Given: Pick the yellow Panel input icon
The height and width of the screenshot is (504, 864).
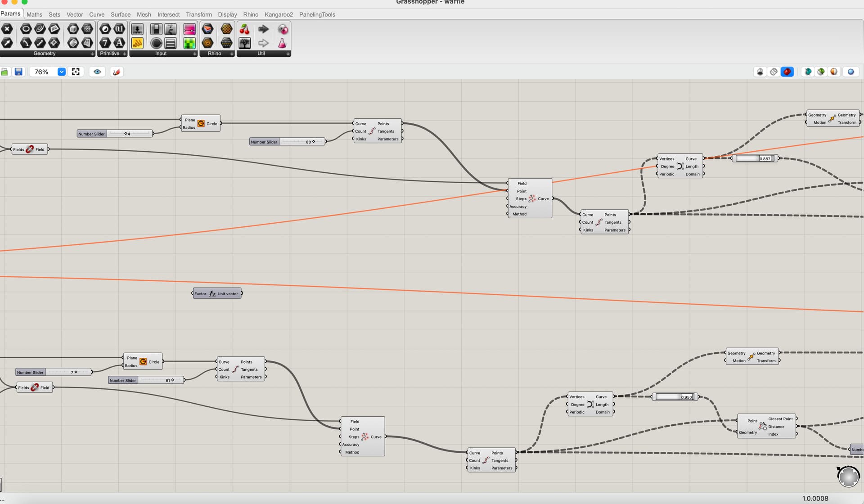Looking at the screenshot, I should [137, 43].
